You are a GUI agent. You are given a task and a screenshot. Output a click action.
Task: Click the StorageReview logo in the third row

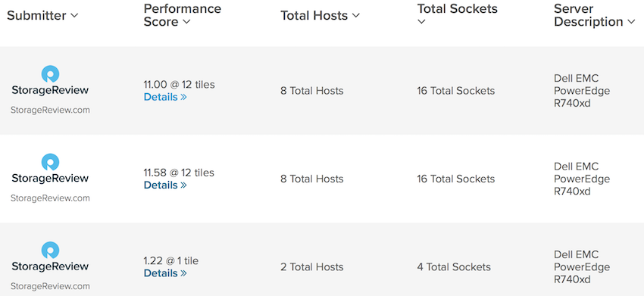tap(50, 257)
